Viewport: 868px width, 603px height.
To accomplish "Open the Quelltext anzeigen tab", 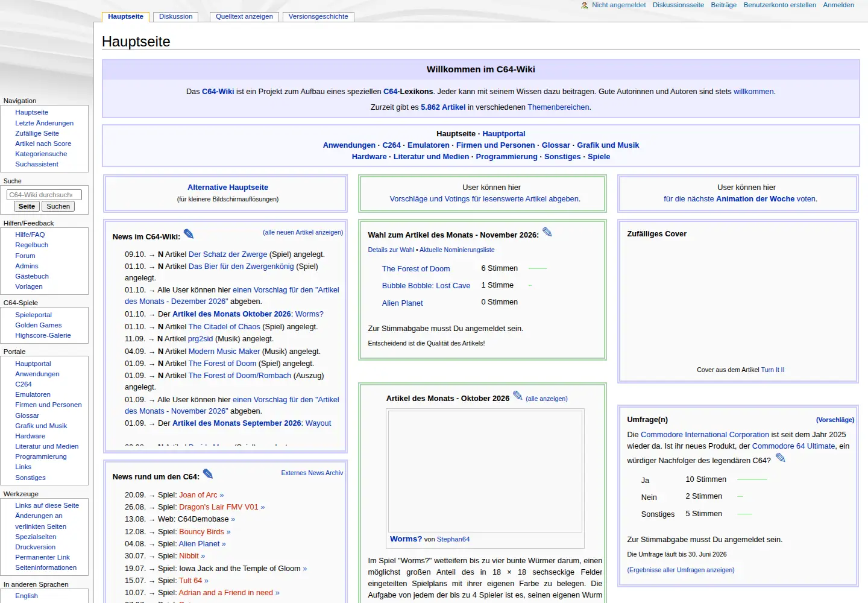I will tap(244, 17).
